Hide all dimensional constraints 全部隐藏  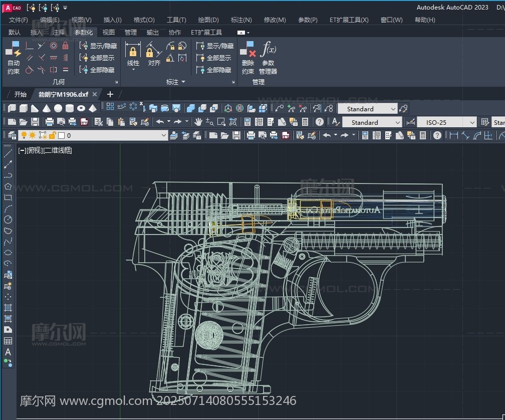click(213, 70)
